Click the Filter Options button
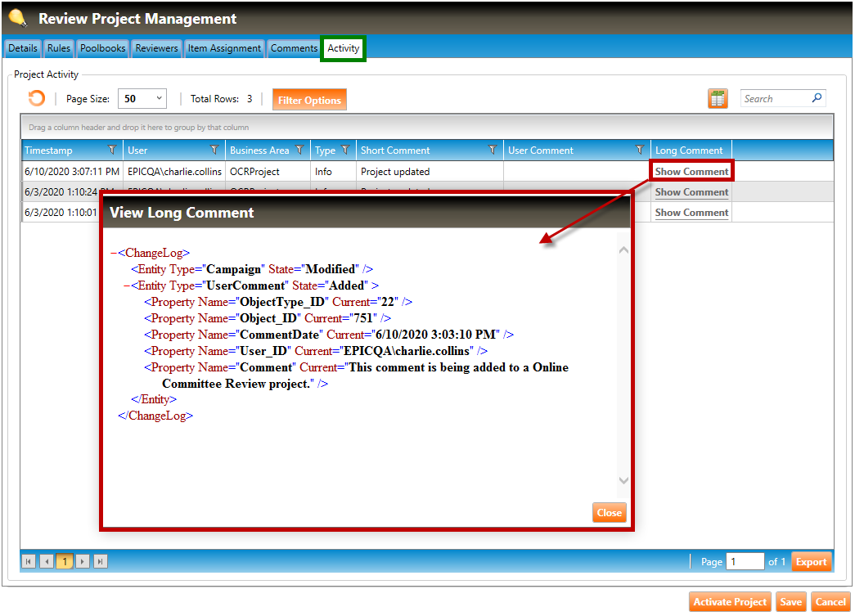Screen dimensions: 855x616 [x=309, y=100]
